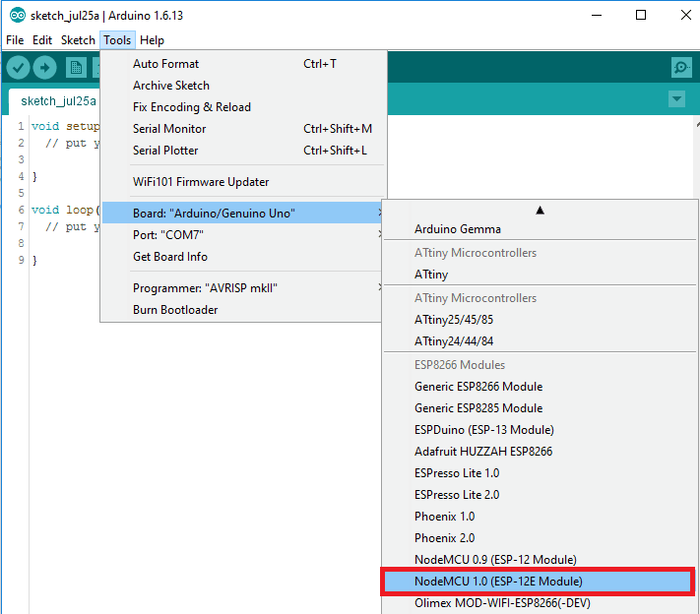Select the ATtiny board

[x=540, y=274]
